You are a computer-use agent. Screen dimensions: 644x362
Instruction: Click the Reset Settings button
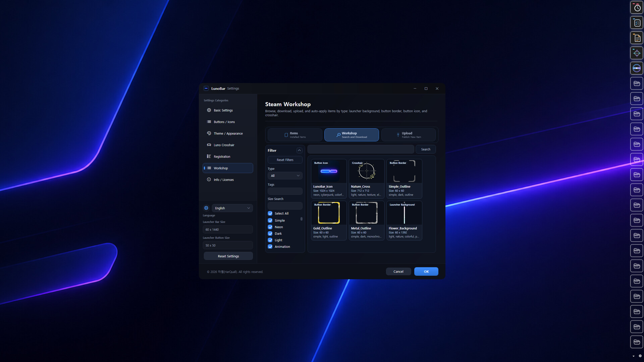tap(228, 256)
